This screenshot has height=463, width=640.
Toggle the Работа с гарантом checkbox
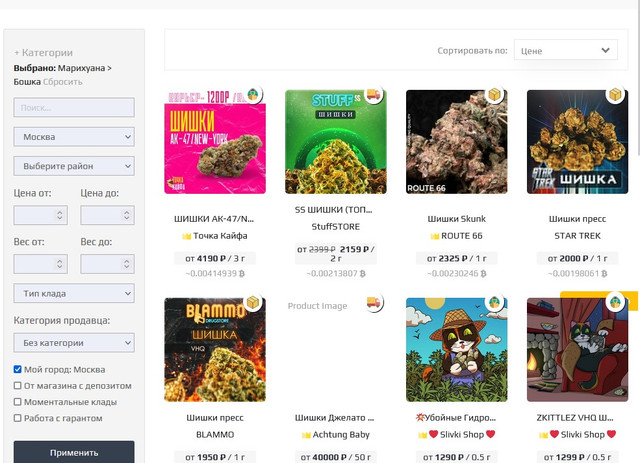pos(18,418)
